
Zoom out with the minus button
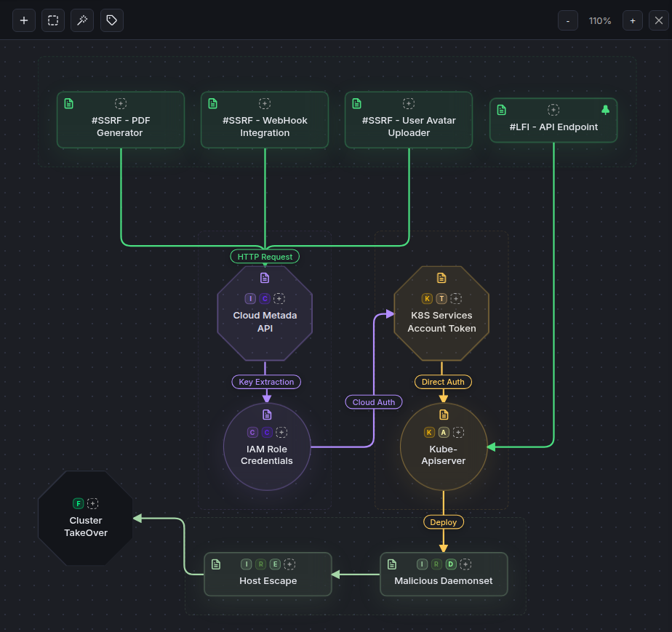(568, 20)
